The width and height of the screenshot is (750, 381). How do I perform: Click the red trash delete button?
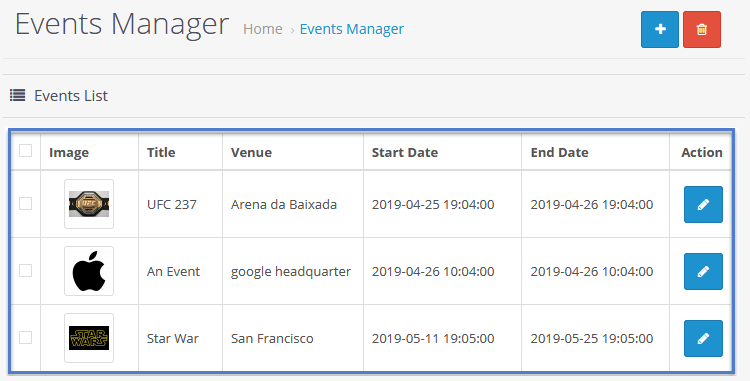click(x=702, y=30)
